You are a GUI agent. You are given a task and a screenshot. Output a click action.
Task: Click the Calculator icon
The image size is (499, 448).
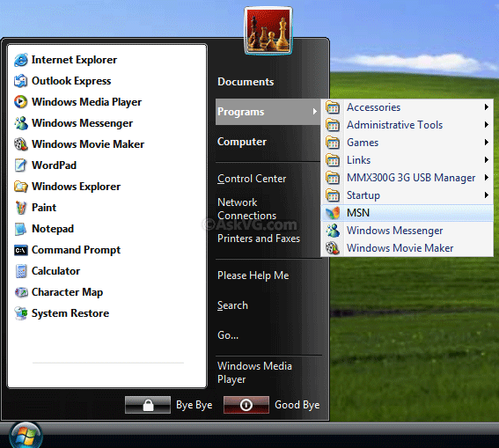[x=21, y=271]
